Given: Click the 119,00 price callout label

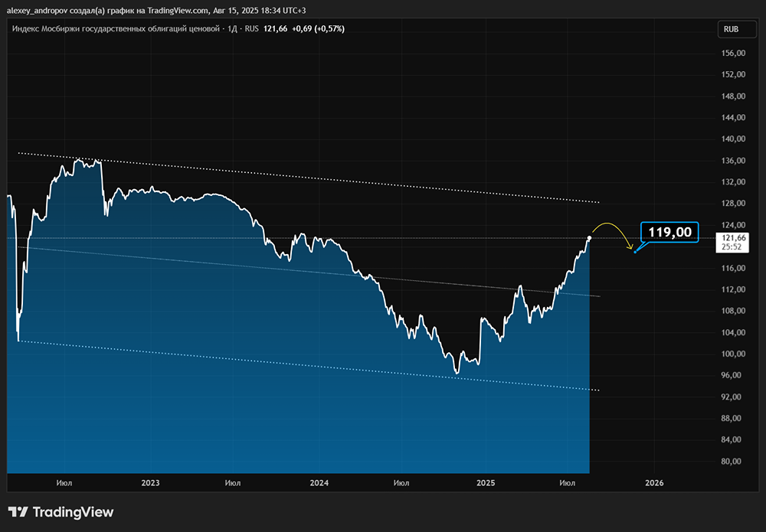Looking at the screenshot, I should [x=669, y=232].
